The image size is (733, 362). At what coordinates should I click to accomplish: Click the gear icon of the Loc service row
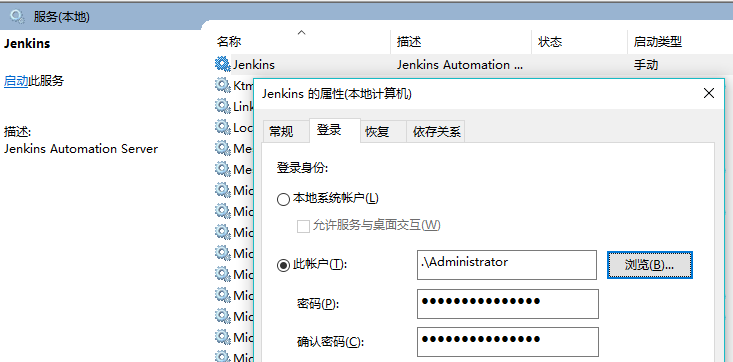222,127
